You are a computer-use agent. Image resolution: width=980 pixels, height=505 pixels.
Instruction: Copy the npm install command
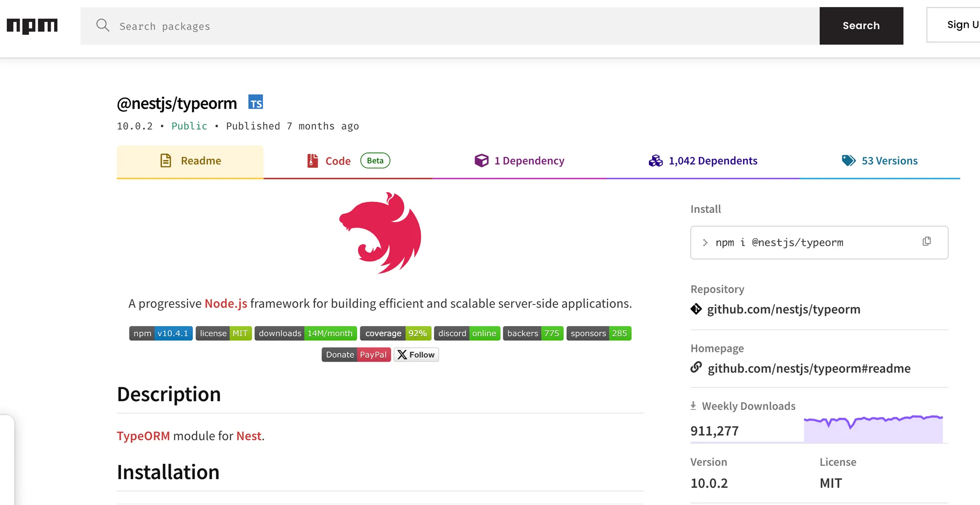926,242
